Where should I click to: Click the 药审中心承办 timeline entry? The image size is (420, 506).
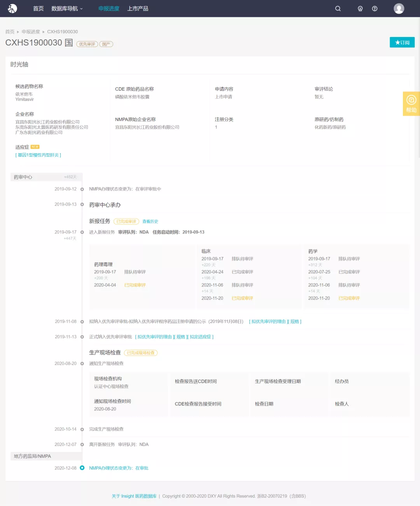point(105,205)
